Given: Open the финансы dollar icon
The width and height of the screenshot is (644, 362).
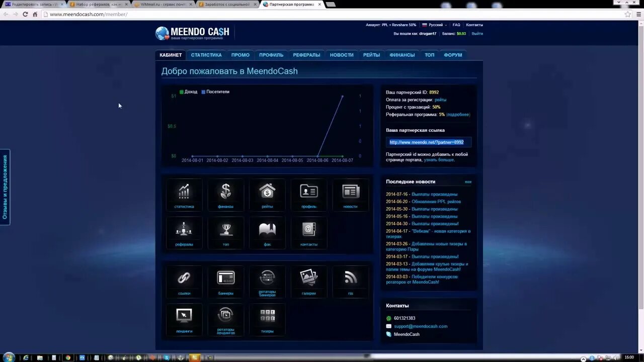Looking at the screenshot, I should tap(226, 195).
